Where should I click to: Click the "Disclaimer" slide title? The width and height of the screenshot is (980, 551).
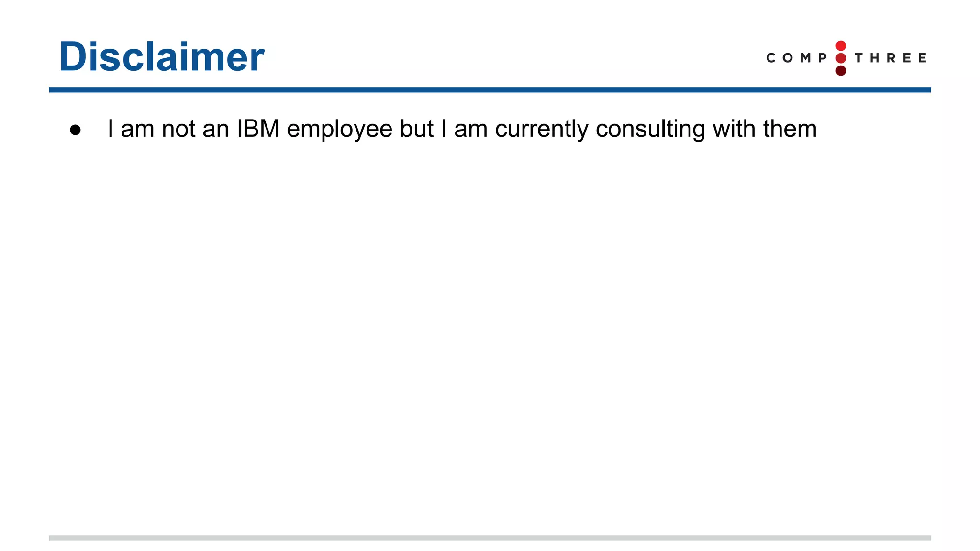[x=161, y=57]
